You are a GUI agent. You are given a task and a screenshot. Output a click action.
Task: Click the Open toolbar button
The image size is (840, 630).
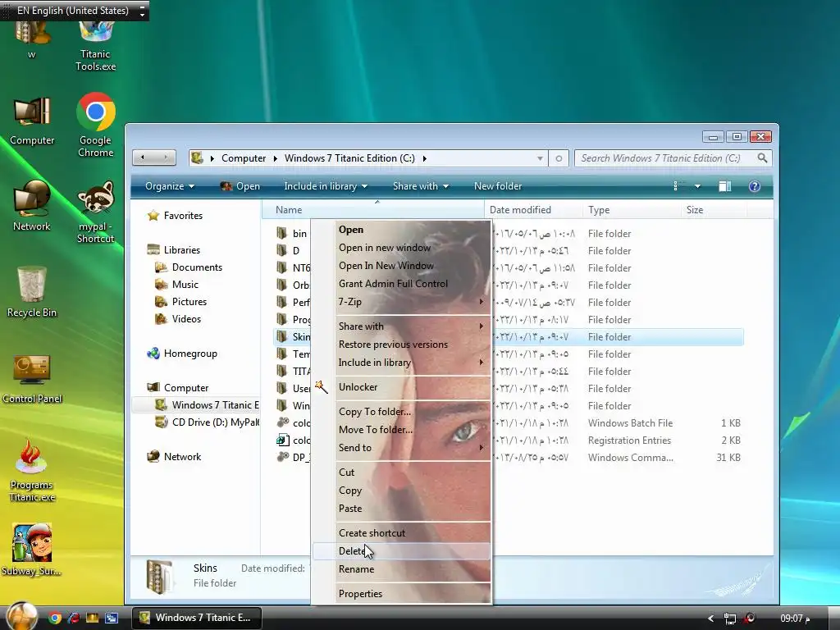(x=240, y=186)
